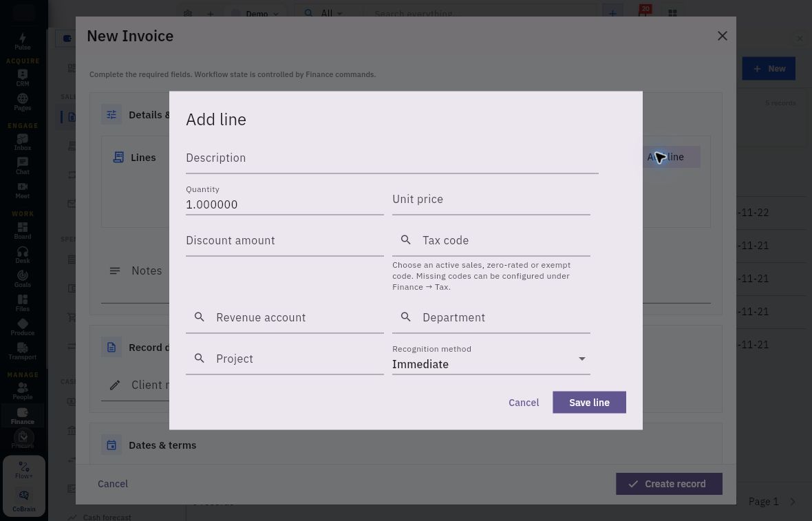
Task: Cancel the New Invoice form
Action: point(112,484)
